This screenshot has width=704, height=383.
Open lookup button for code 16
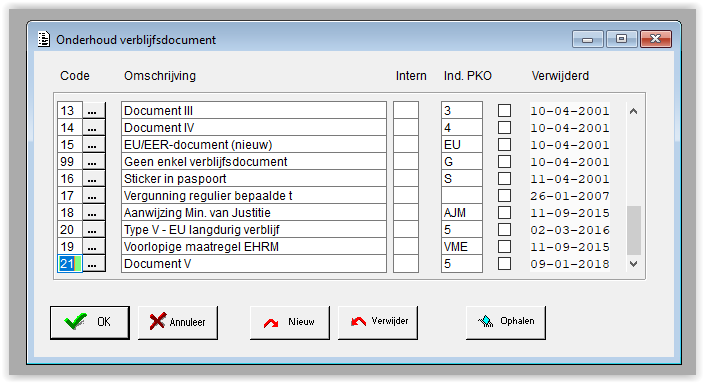(93, 179)
